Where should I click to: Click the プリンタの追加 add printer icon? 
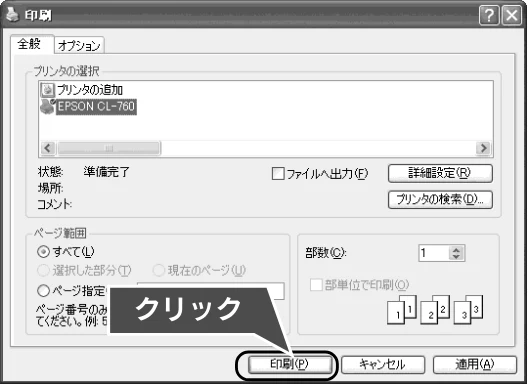[x=47, y=90]
